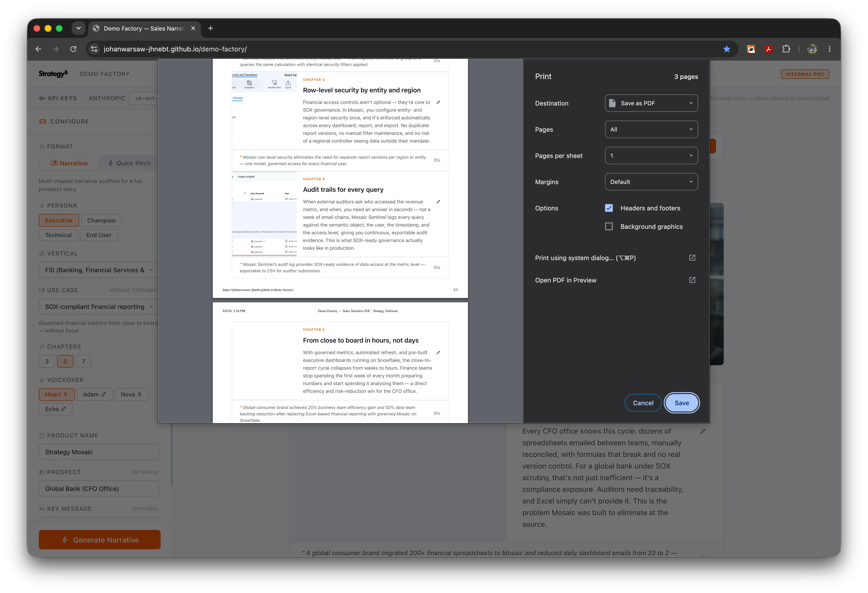This screenshot has height=593, width=868.
Task: Click edit pencil in Chapter 4 preview
Action: tap(438, 202)
